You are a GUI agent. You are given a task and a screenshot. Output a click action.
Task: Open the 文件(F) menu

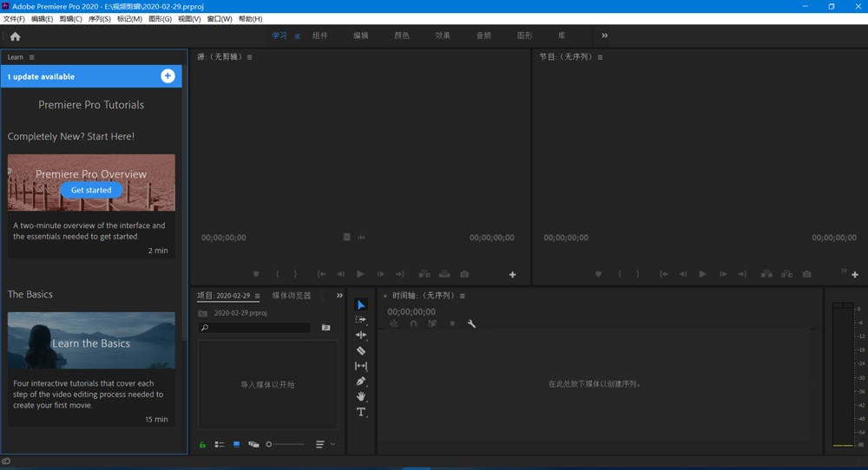[x=14, y=19]
